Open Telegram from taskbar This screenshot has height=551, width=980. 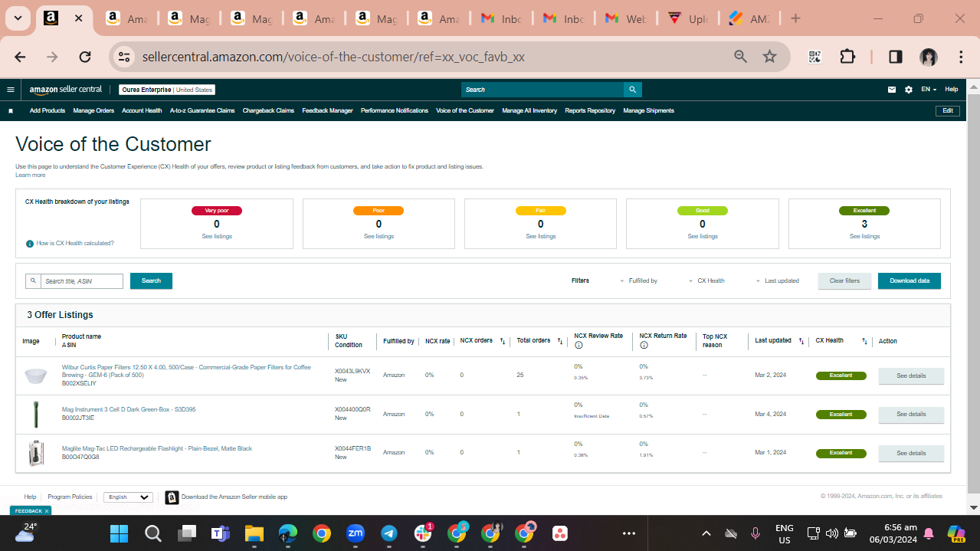[389, 533]
